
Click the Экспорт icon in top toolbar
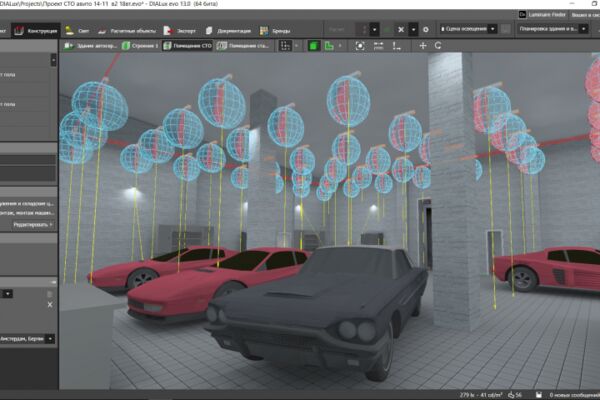(167, 31)
